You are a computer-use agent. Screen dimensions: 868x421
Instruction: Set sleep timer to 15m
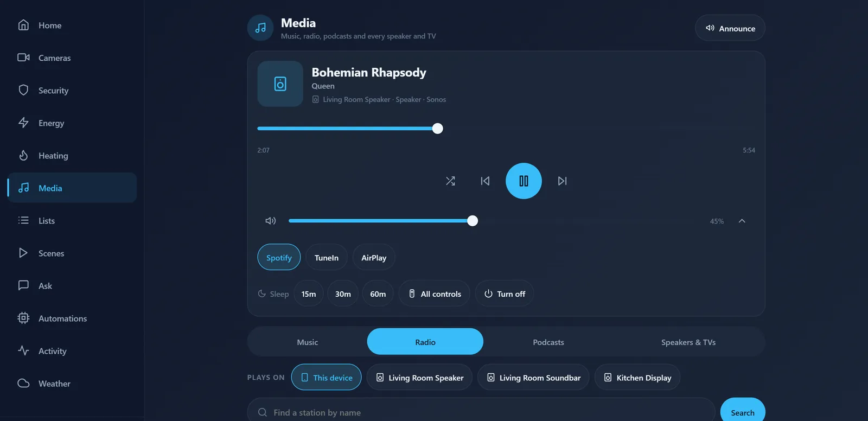point(309,294)
